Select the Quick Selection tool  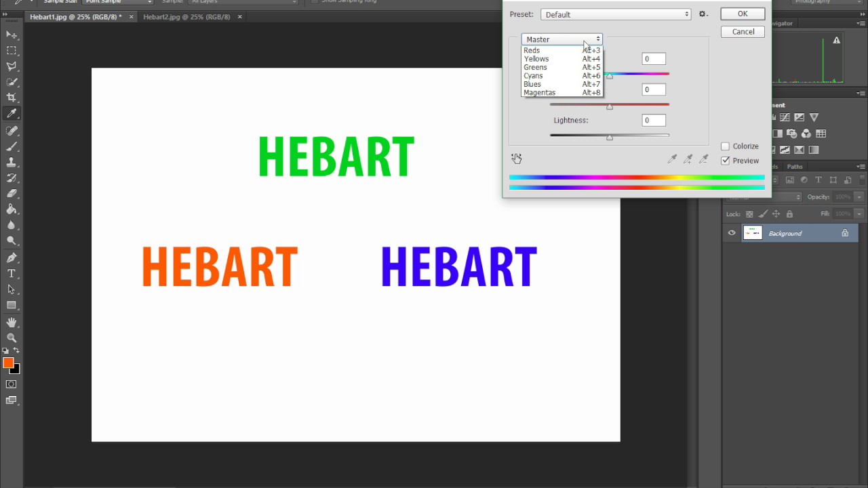(12, 82)
